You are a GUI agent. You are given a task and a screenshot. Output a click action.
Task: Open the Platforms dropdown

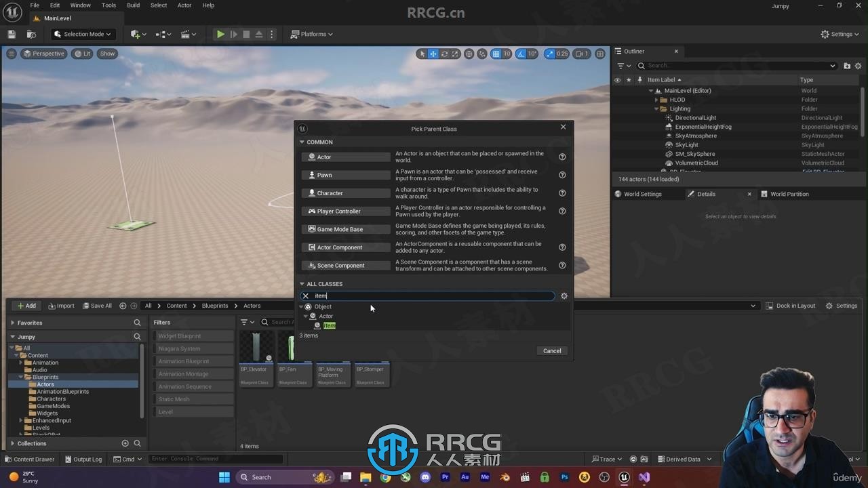click(x=312, y=34)
